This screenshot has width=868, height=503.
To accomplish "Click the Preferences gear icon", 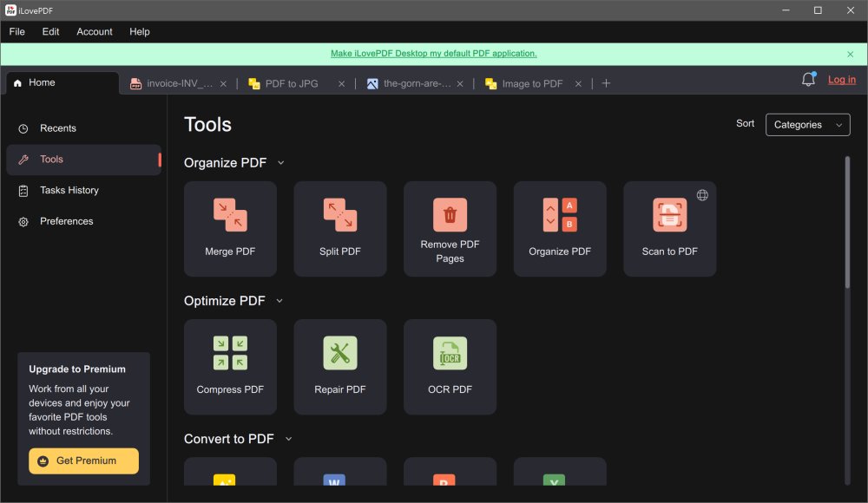I will [x=23, y=222].
